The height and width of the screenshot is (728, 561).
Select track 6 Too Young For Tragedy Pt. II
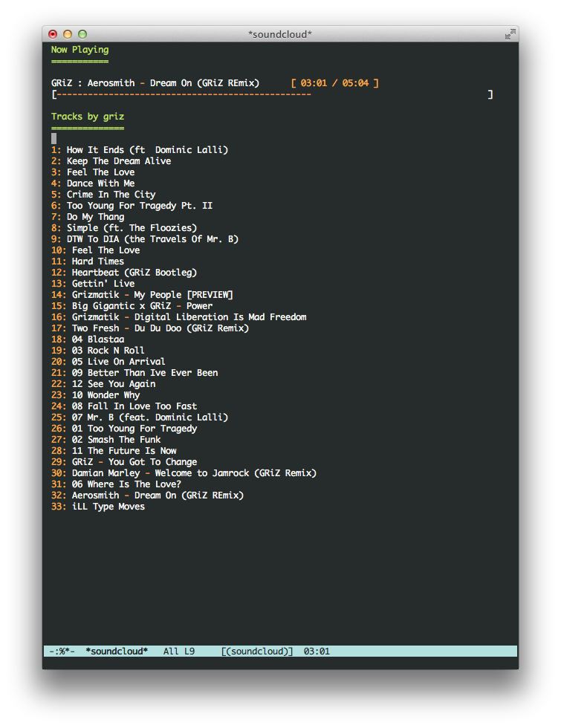pos(132,206)
